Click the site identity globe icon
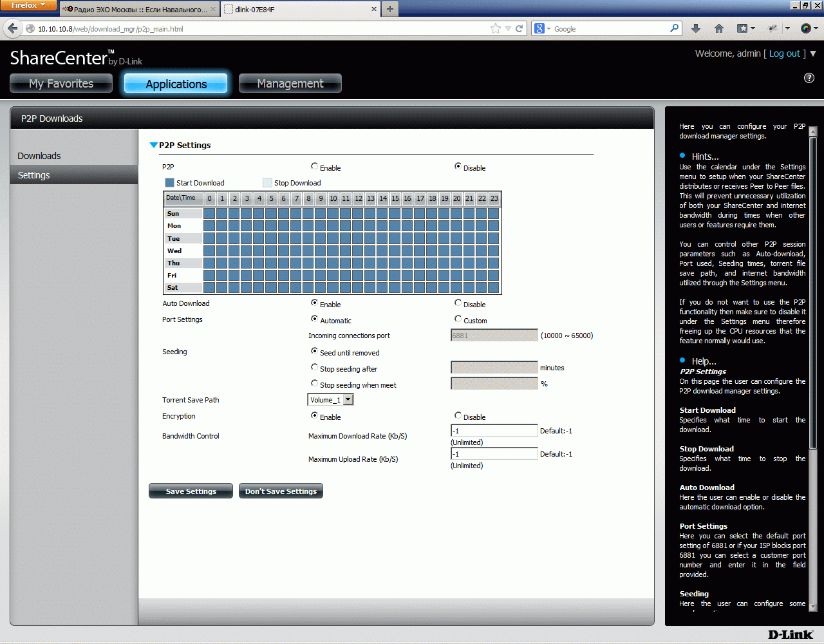Viewport: 824px width, 644px height. (x=30, y=28)
